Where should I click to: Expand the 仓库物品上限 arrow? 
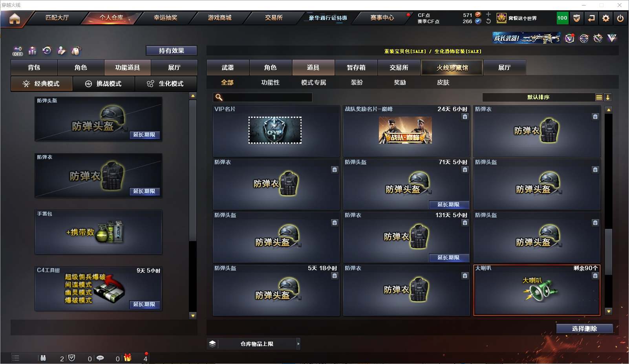298,344
